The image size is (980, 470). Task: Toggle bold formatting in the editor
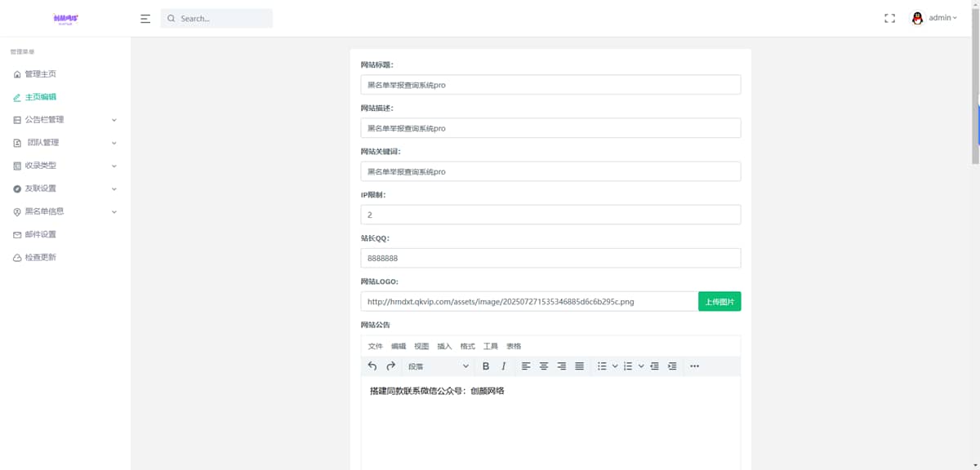(486, 366)
